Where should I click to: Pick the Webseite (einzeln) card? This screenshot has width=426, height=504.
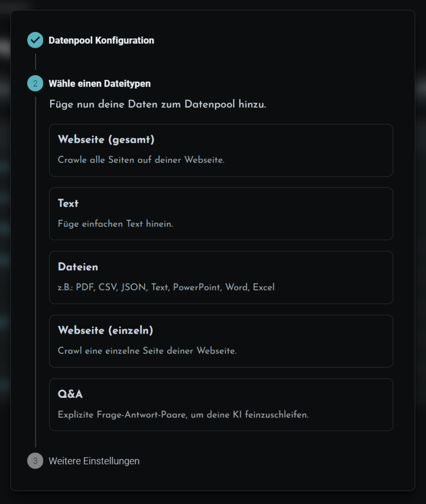(x=221, y=342)
